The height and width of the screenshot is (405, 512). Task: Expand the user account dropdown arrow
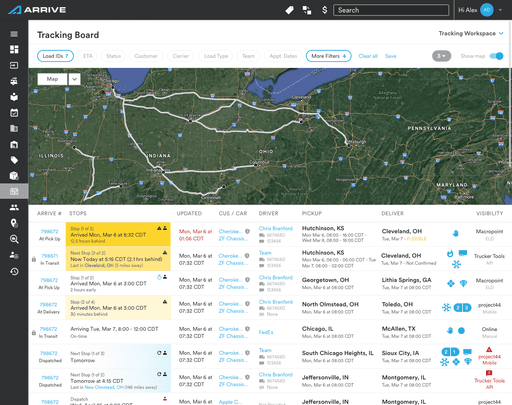pyautogui.click(x=500, y=10)
